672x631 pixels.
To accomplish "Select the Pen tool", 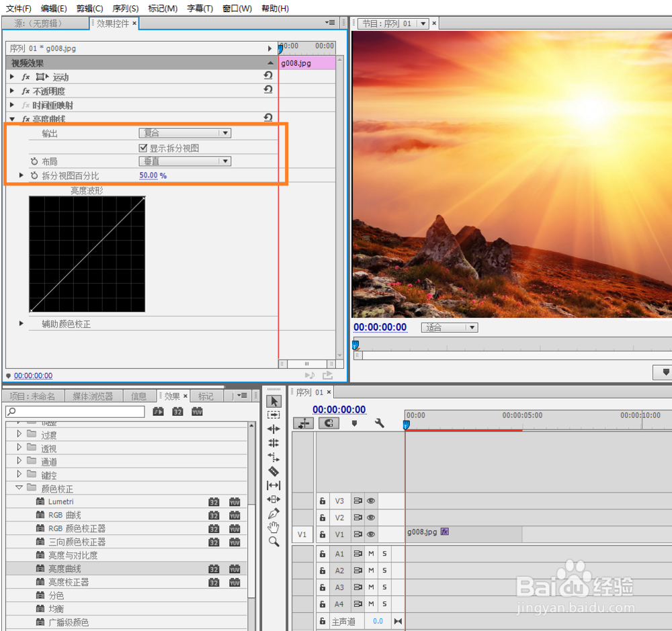I will [x=274, y=513].
